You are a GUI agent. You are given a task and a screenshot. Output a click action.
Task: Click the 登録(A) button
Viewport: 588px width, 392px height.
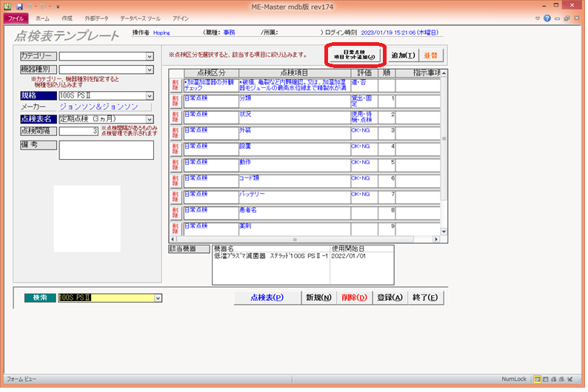point(390,297)
